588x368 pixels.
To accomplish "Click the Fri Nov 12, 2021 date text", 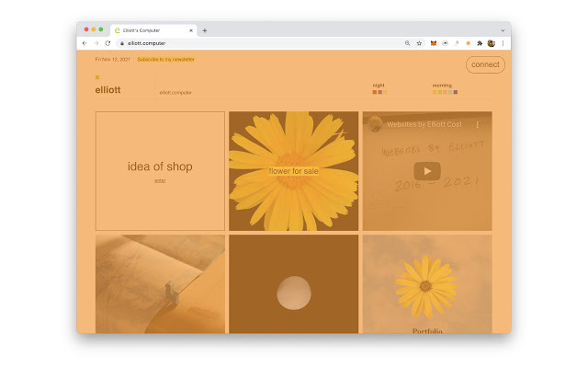I will 112,59.
